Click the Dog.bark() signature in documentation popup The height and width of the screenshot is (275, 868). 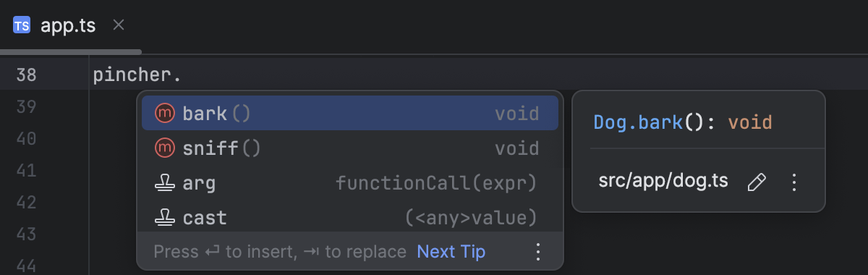(x=683, y=122)
